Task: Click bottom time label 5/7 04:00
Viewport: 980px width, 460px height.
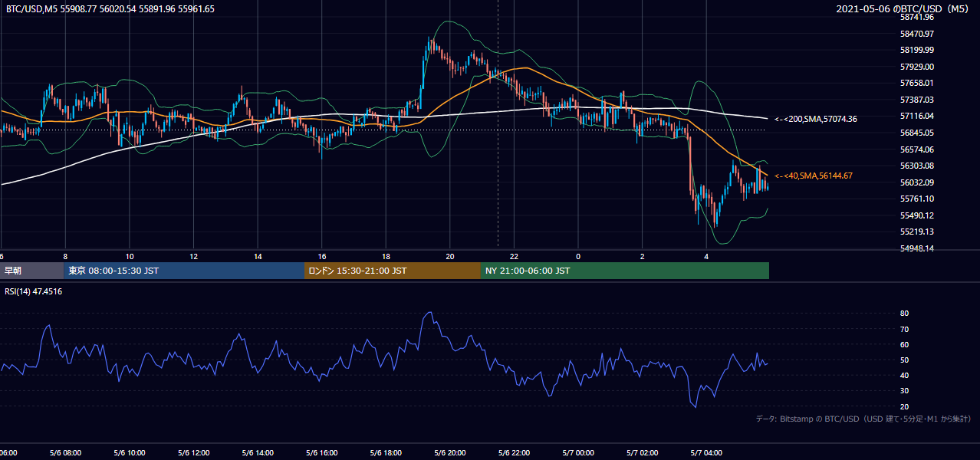Action: coord(706,453)
